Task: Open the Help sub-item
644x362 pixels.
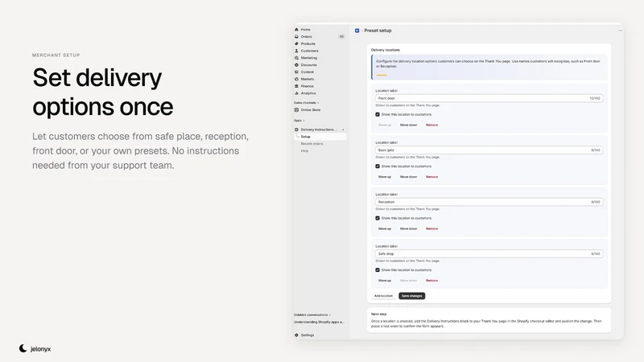Action: coord(304,150)
